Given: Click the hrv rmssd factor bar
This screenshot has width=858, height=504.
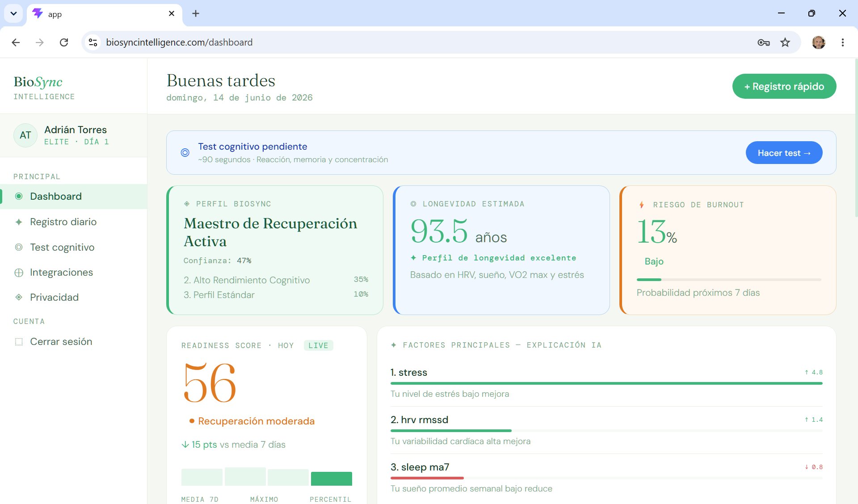Looking at the screenshot, I should tap(606, 431).
